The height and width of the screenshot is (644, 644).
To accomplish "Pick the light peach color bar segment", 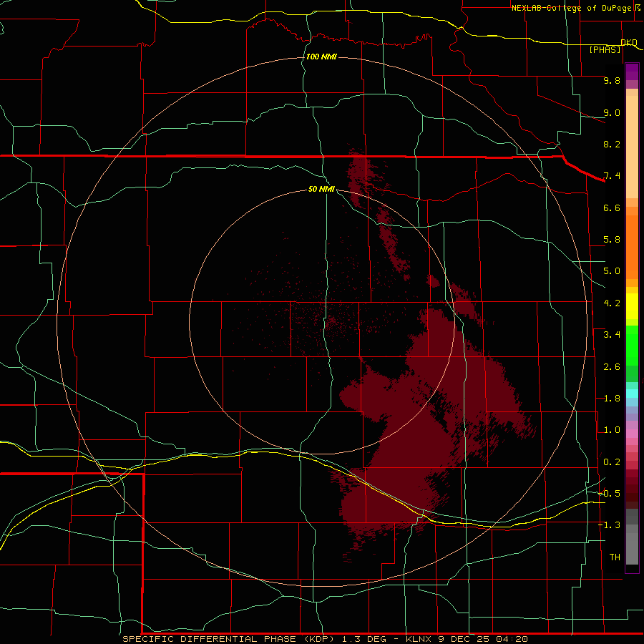I will tap(632, 147).
